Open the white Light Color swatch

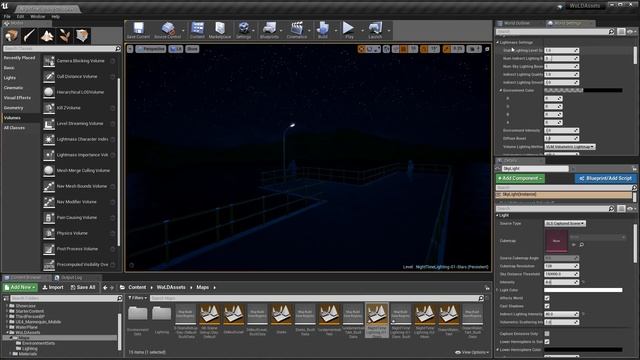coord(583,290)
